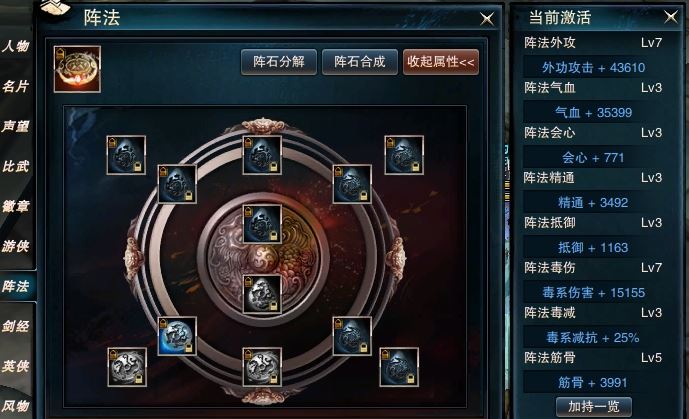689x419 pixels.
Task: Select the bottom center silver stone slot
Action: point(262,367)
